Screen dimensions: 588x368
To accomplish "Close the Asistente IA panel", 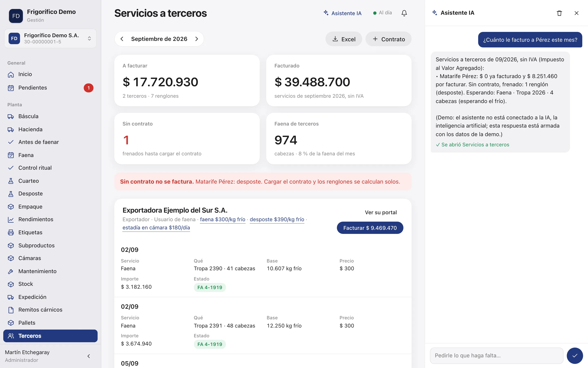I will [x=576, y=13].
